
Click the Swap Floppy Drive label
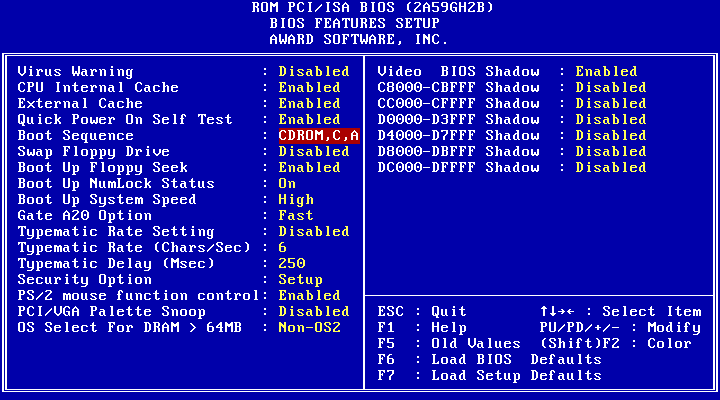tap(94, 151)
